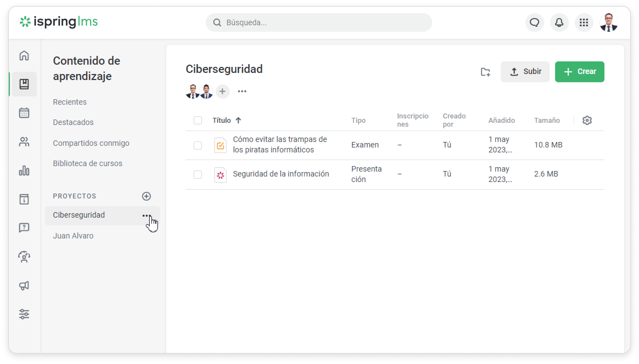Click the green Crear button
639x364 pixels.
coord(579,72)
